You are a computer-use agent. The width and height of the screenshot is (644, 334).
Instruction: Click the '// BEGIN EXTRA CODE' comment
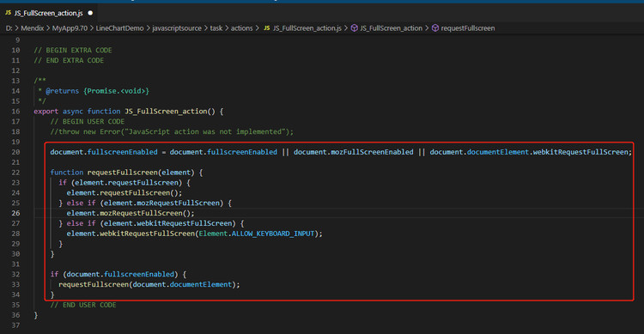click(x=73, y=50)
